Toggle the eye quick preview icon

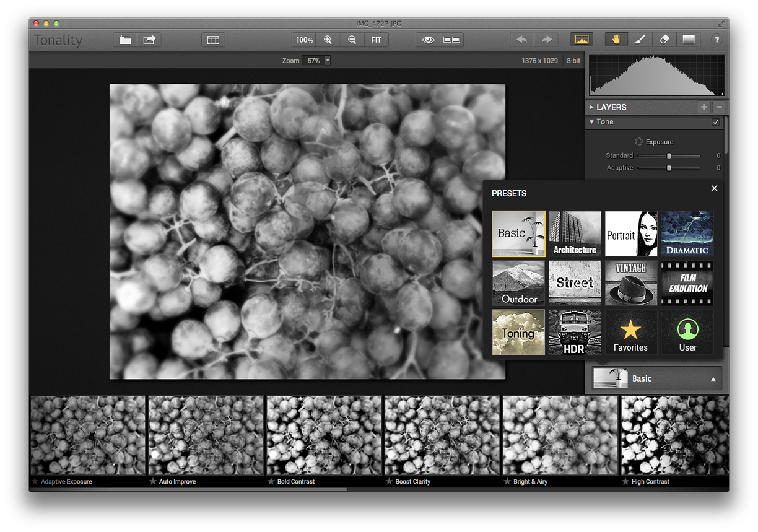428,40
